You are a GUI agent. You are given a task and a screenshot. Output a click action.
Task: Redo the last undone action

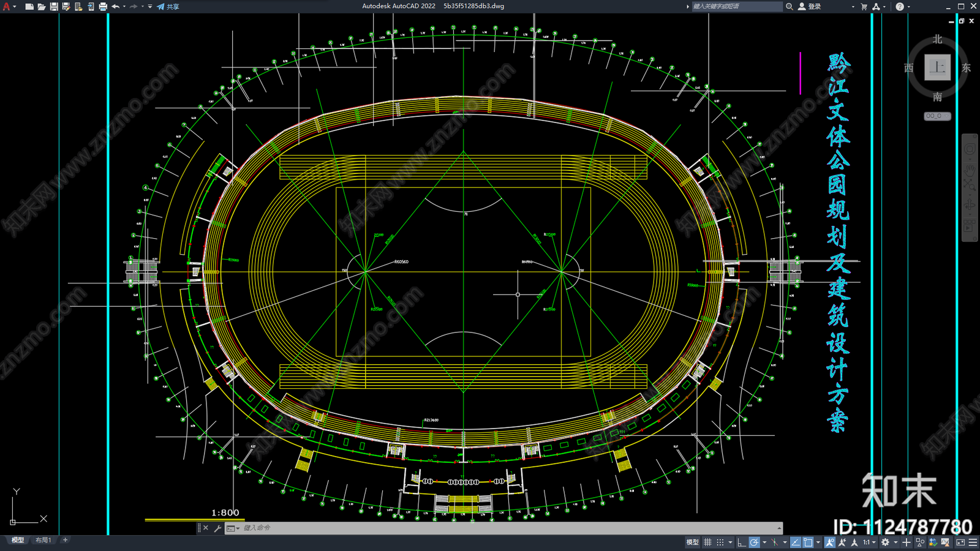click(x=134, y=6)
